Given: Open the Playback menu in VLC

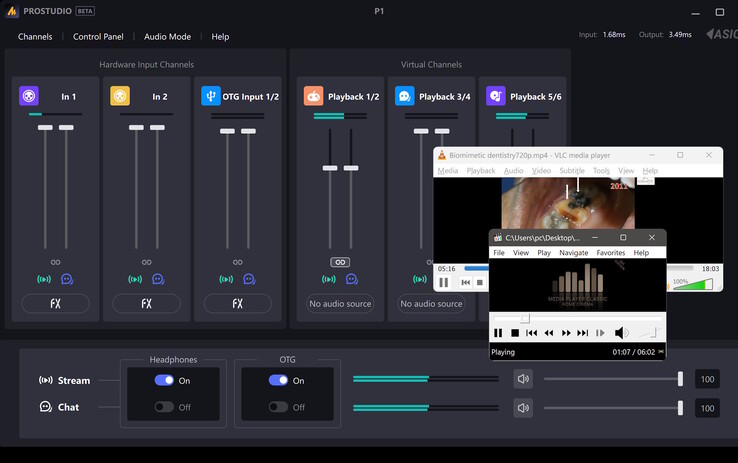Looking at the screenshot, I should [481, 171].
